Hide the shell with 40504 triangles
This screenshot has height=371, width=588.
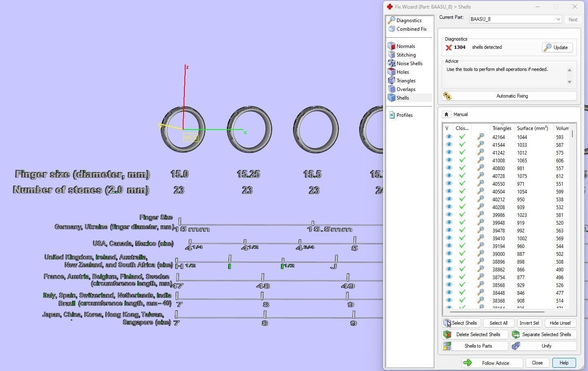449,191
